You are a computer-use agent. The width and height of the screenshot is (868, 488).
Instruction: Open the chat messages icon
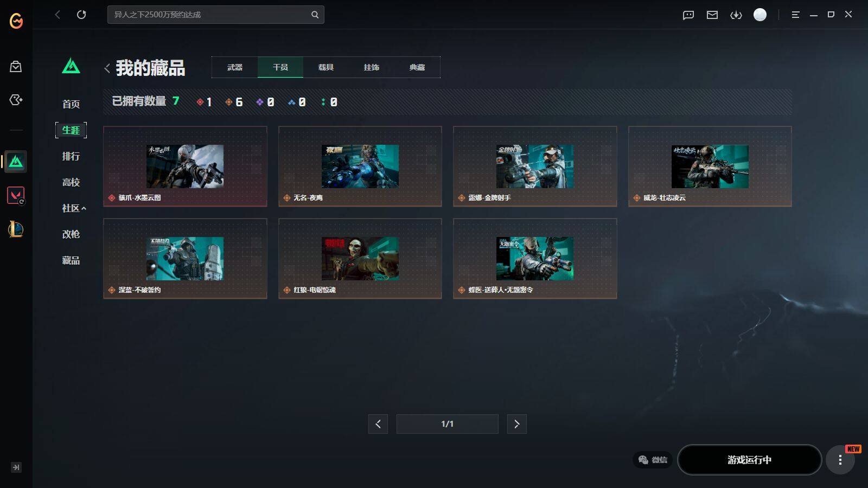[688, 15]
